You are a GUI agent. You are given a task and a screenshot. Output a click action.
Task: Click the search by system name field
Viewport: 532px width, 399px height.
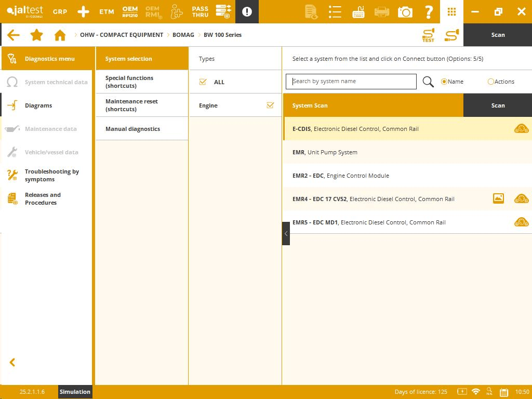351,82
